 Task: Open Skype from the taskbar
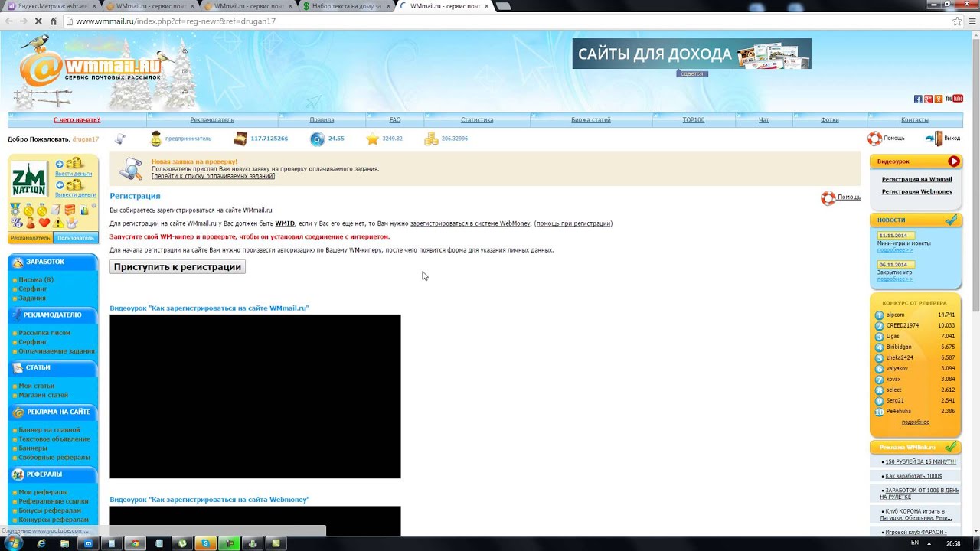[205, 543]
